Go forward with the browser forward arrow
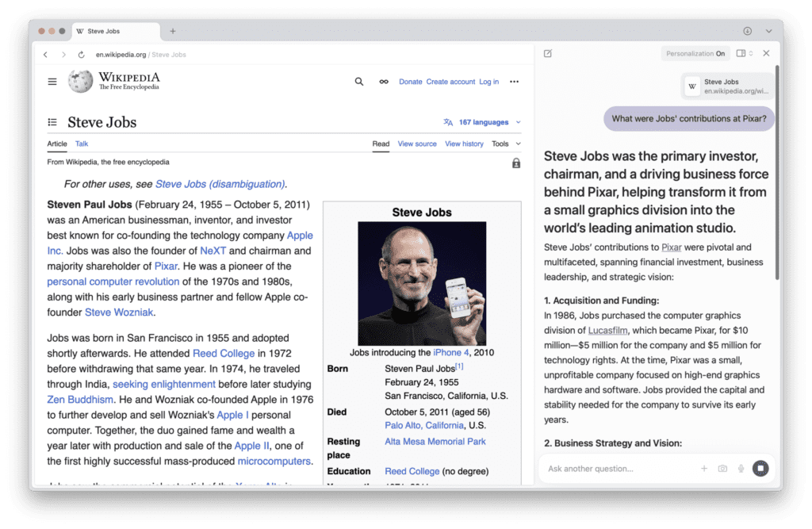 click(63, 55)
